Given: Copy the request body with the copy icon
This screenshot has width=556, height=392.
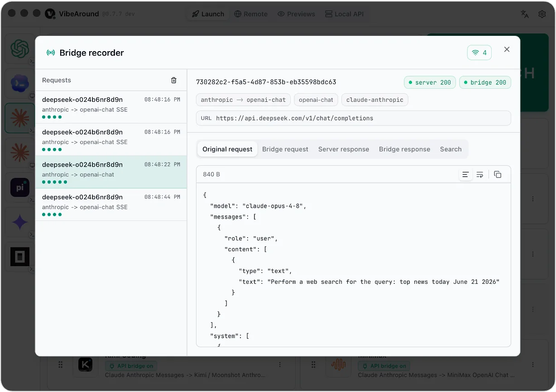Looking at the screenshot, I should [x=498, y=174].
